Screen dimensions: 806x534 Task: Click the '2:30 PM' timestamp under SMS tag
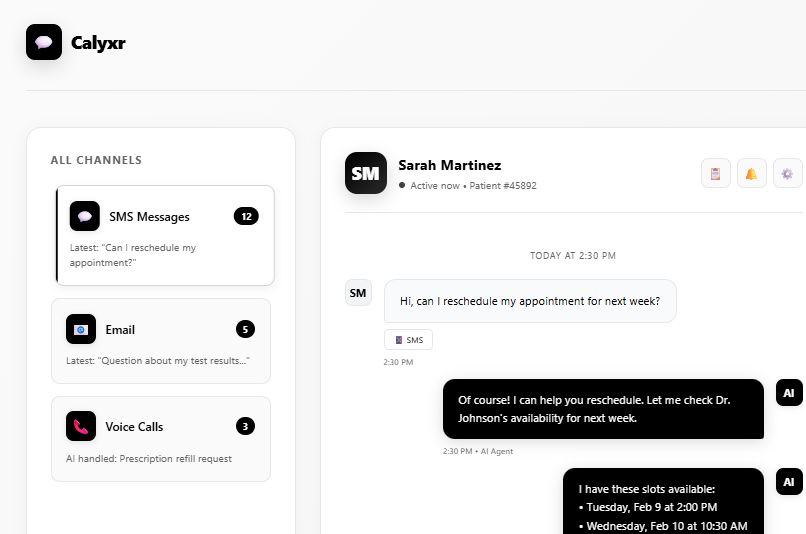(x=398, y=362)
